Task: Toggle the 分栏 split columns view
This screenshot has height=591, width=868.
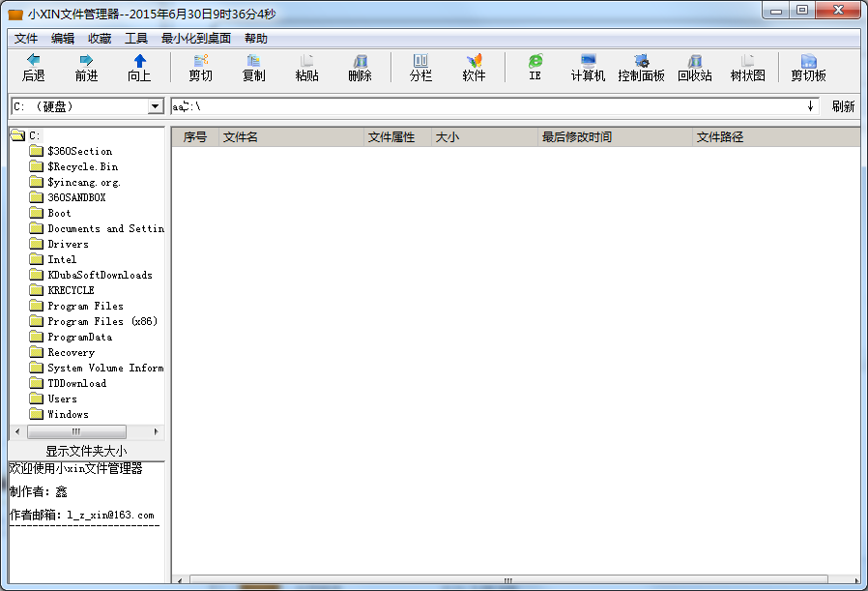Action: pyautogui.click(x=420, y=68)
